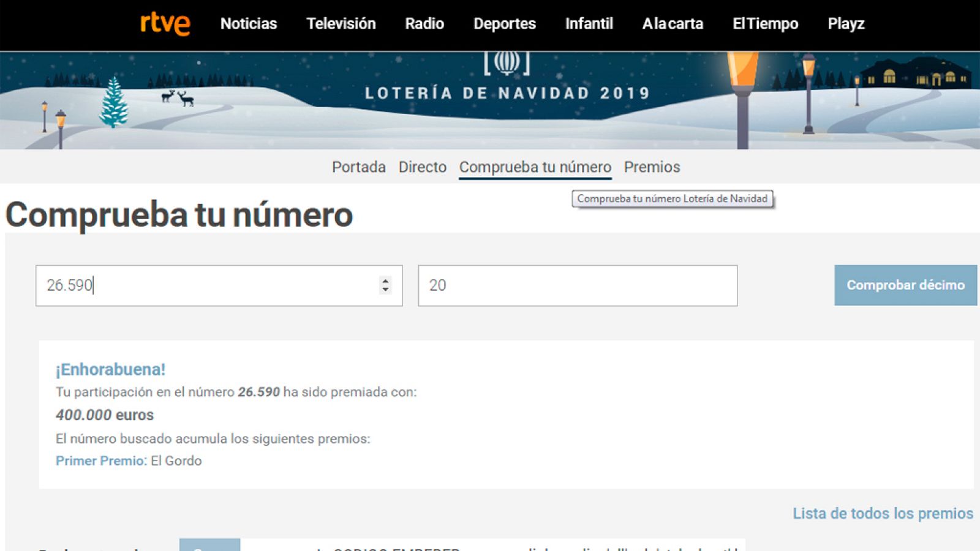
Task: Open the Portada tab
Action: [358, 167]
